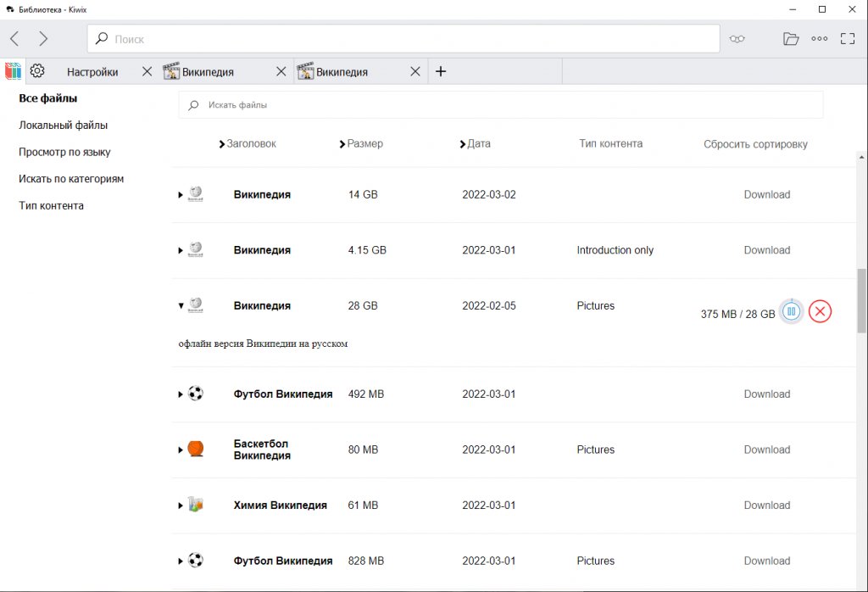Expand the 14 GB Википедия row
Viewport: 868px width, 592px height.
tap(181, 195)
